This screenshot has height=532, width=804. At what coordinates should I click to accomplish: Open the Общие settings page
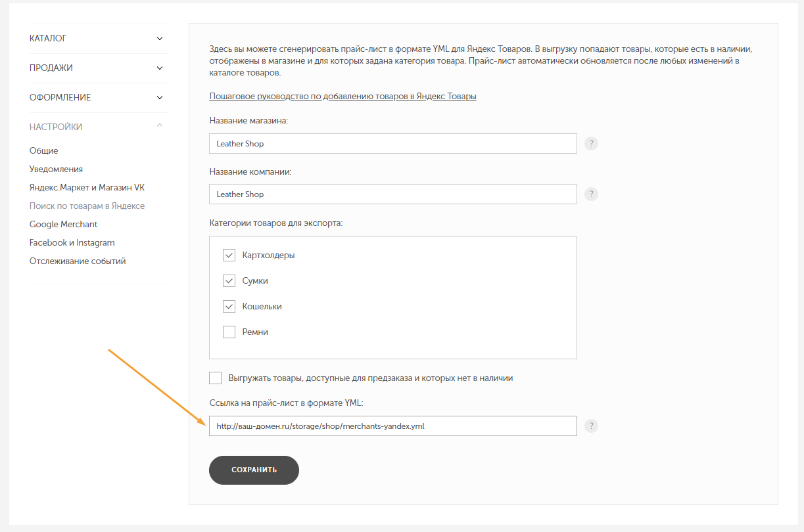pyautogui.click(x=44, y=150)
